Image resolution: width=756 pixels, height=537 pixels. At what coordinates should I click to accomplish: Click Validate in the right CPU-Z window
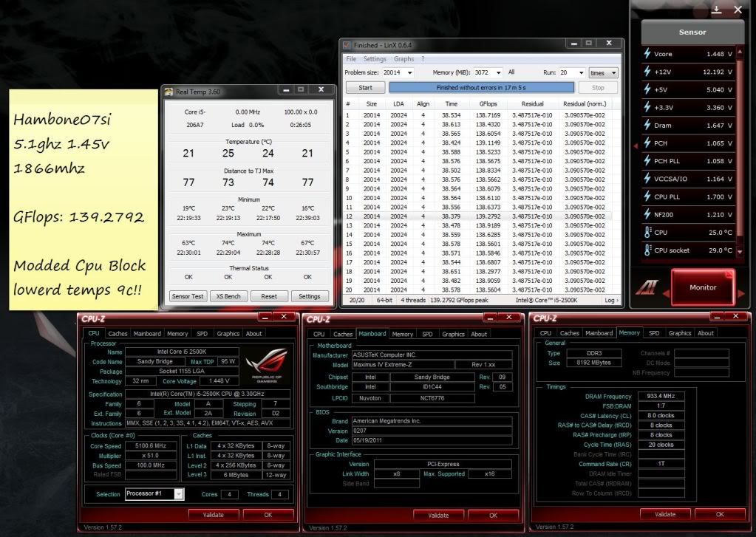point(665,514)
